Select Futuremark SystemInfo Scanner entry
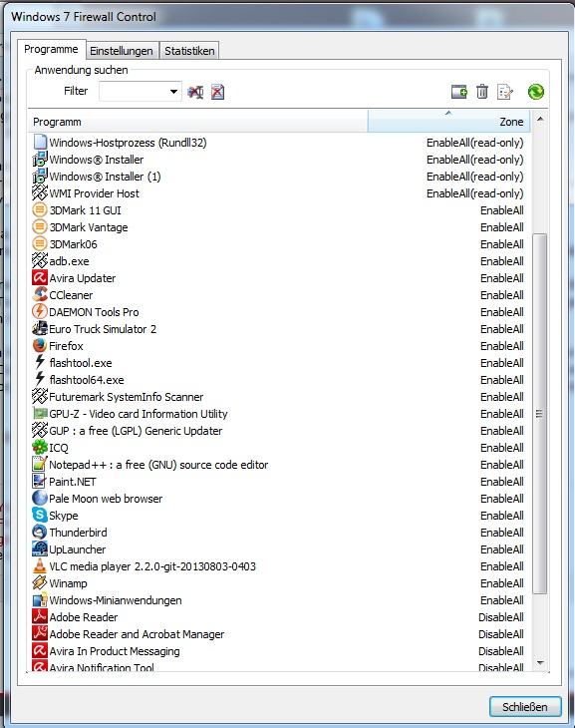 278,397
